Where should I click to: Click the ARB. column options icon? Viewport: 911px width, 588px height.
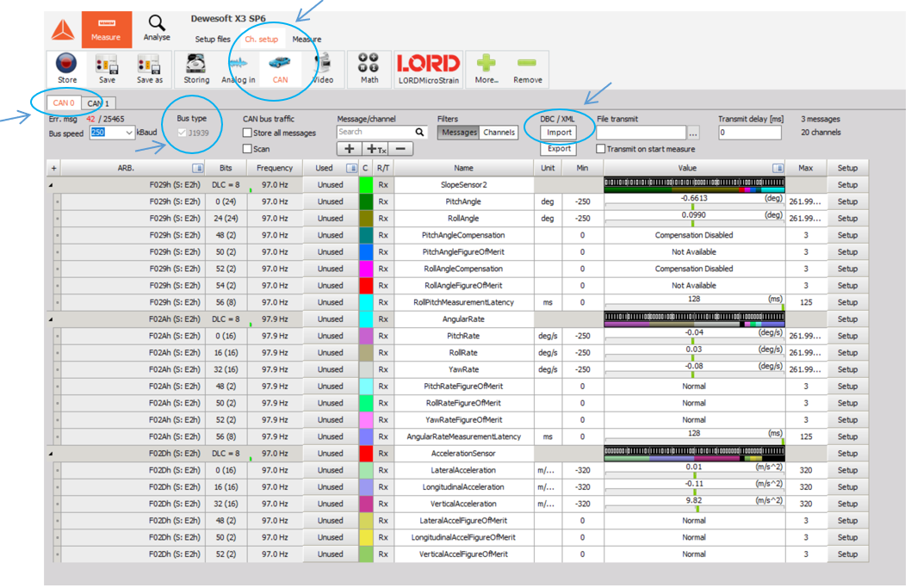coord(197,168)
